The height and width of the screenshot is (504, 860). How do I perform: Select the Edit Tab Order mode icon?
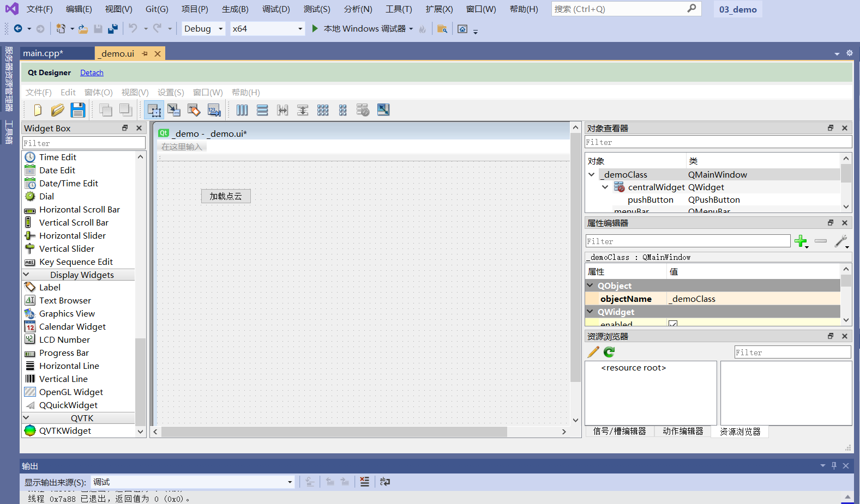coord(214,110)
